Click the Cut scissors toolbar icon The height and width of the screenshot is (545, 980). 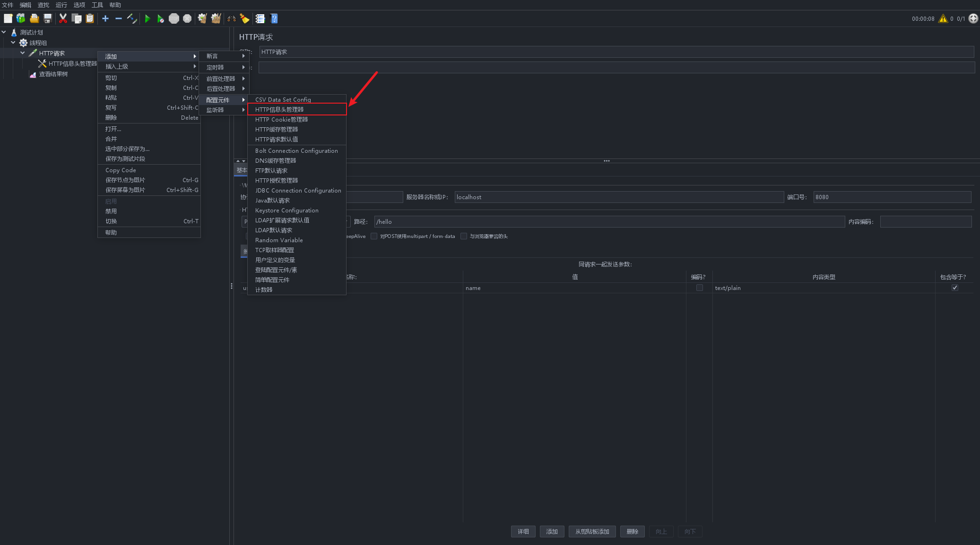pos(63,18)
